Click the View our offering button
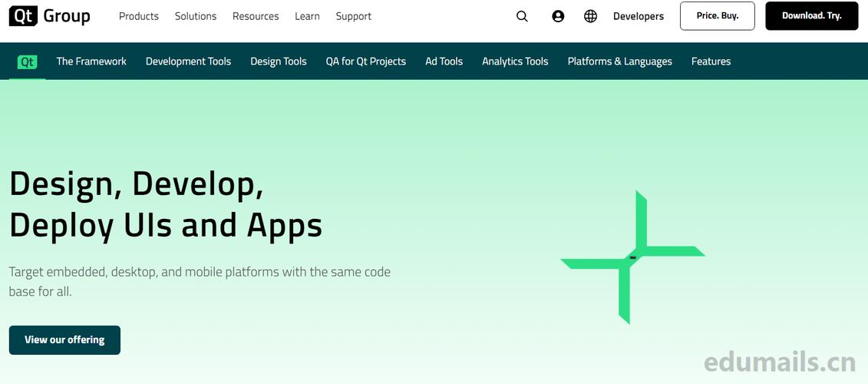This screenshot has width=868, height=384. [64, 340]
